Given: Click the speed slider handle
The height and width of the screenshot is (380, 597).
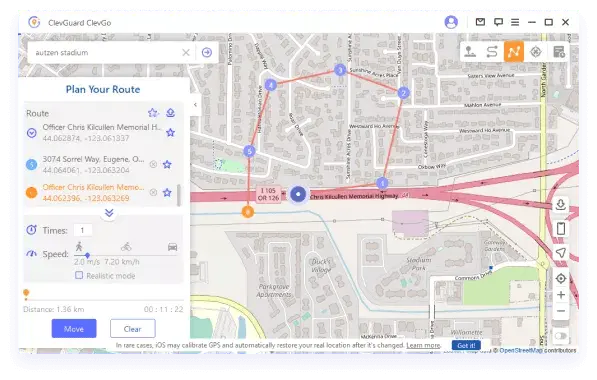Looking at the screenshot, I should 88,255.
